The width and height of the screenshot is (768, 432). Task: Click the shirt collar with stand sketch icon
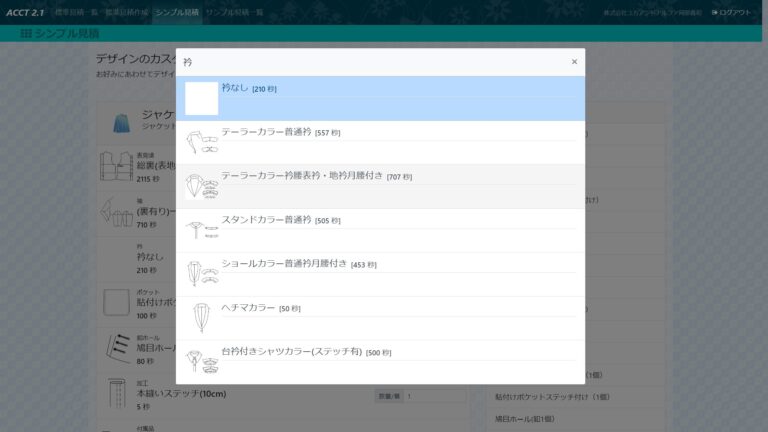202,361
